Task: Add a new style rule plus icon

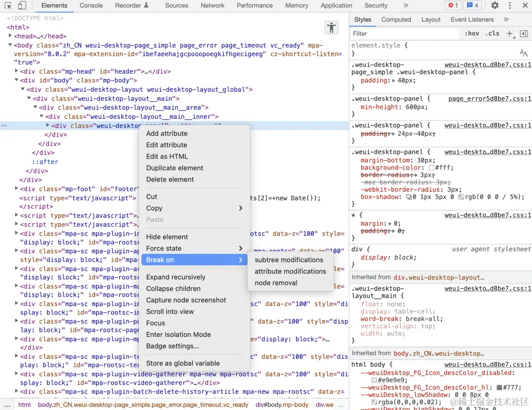Action: pyautogui.click(x=510, y=33)
